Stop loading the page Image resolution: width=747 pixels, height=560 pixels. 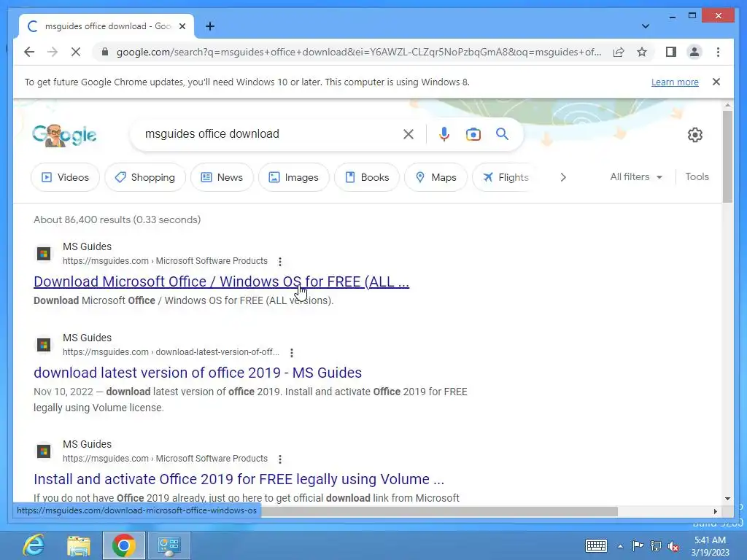[x=76, y=52]
